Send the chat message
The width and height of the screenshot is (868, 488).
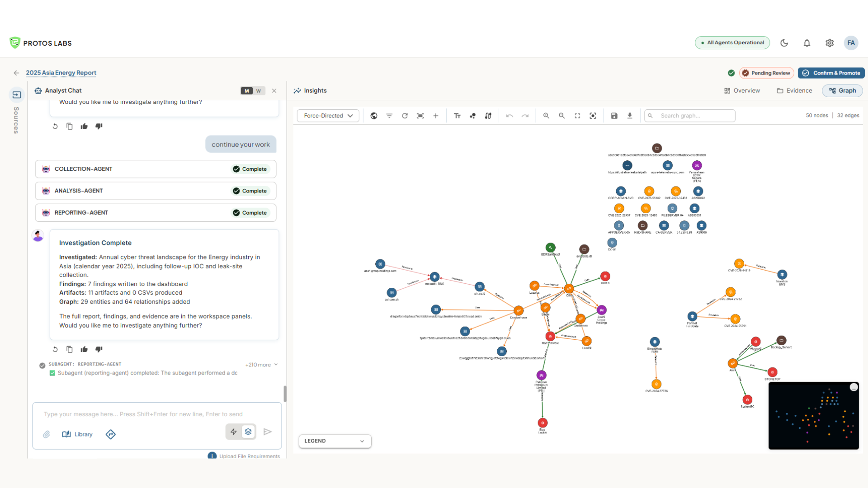pyautogui.click(x=268, y=432)
